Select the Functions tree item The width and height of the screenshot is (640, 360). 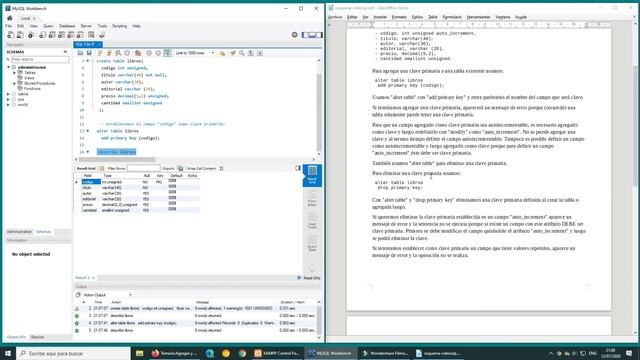(32, 89)
